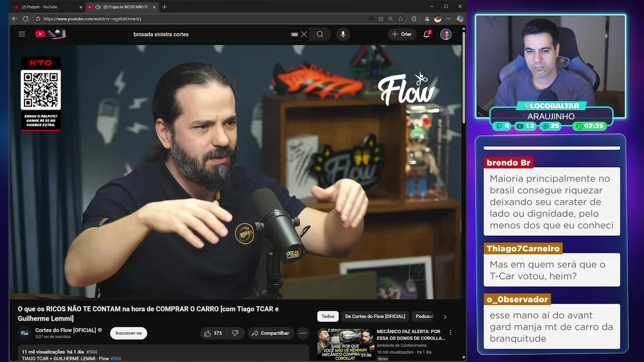Open media control music note icon
Viewport: 644px width, 362px height.
point(427,19)
